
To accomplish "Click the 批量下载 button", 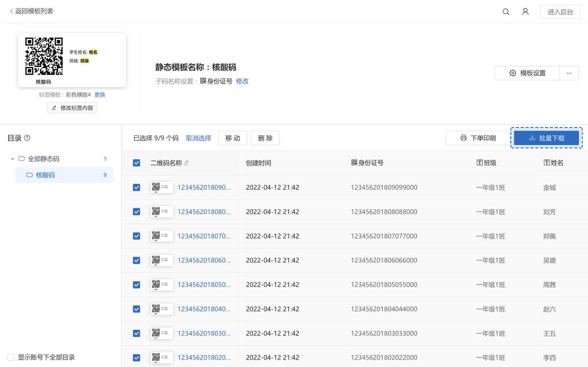I will pos(546,138).
